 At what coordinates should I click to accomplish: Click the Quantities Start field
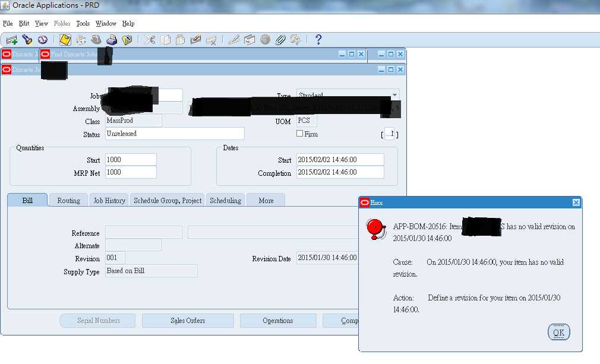[x=131, y=160]
